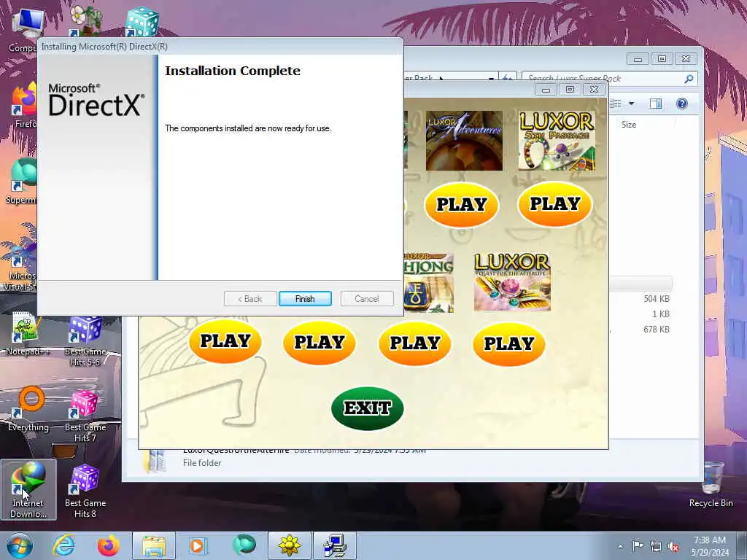Exit the Luxor launcher with green EXIT
747x560 pixels.
pos(368,408)
